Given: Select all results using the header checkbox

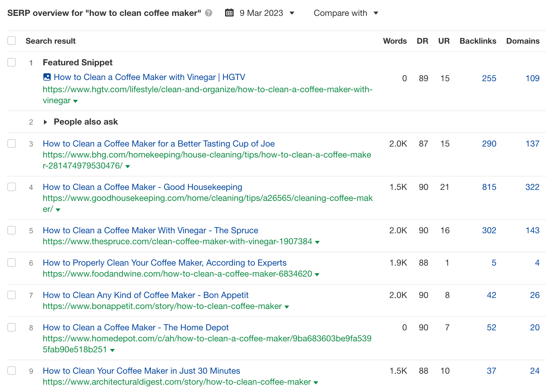Looking at the screenshot, I should click(x=12, y=40).
